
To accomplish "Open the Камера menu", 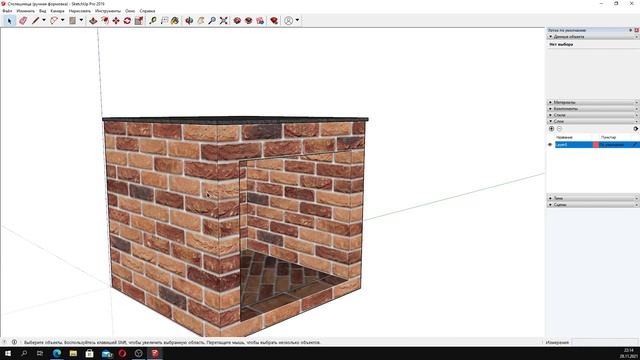I will pyautogui.click(x=58, y=11).
